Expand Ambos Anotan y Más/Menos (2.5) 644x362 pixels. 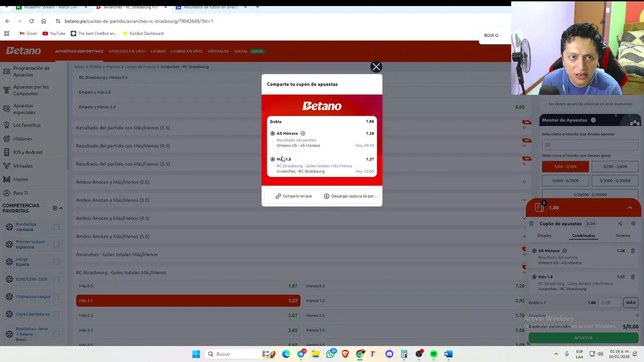301,182
